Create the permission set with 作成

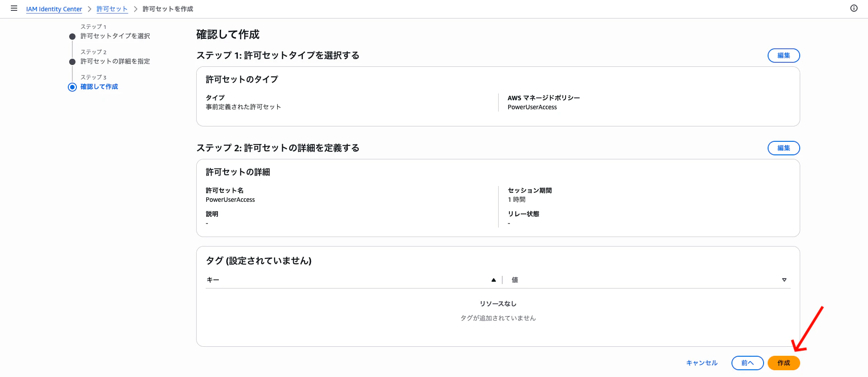783,363
